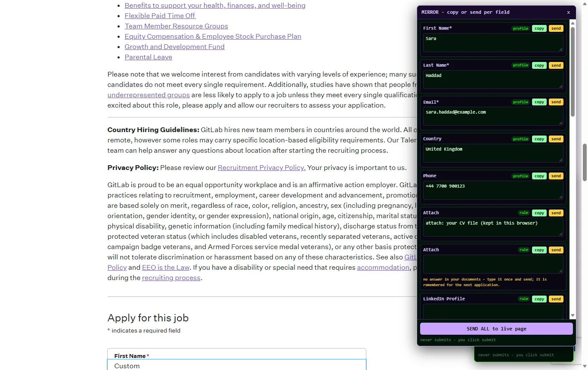588x370 pixels.
Task: Copy the LinkedIn Profile field
Action: coord(539,299)
